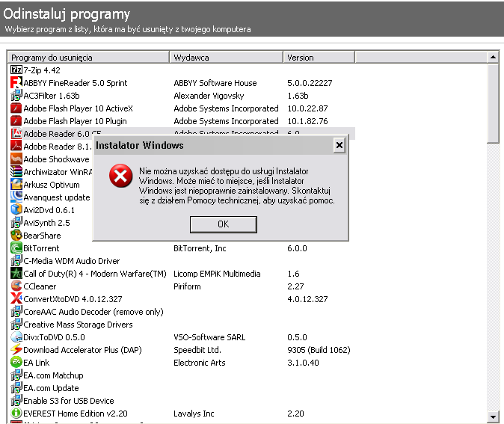Click the Arkusz Optivum icon
The height and width of the screenshot is (424, 504).
(x=16, y=184)
